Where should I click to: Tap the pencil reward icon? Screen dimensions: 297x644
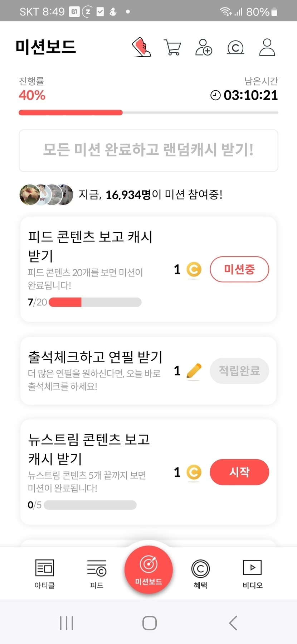[x=194, y=371]
